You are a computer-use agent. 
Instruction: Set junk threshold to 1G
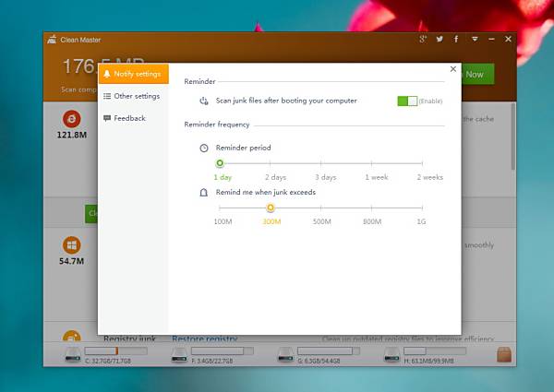422,208
